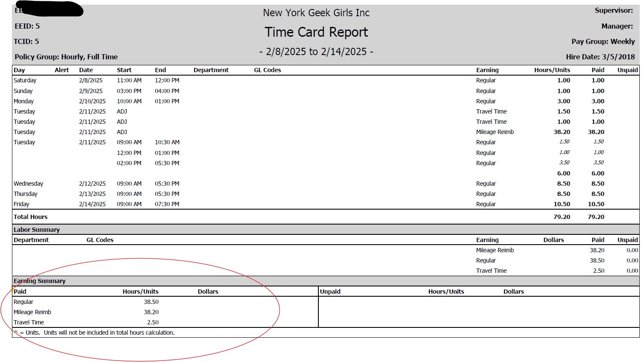The height and width of the screenshot is (362, 644).
Task: Click the Unpaid header in the Earning Summary
Action: pyautogui.click(x=330, y=292)
